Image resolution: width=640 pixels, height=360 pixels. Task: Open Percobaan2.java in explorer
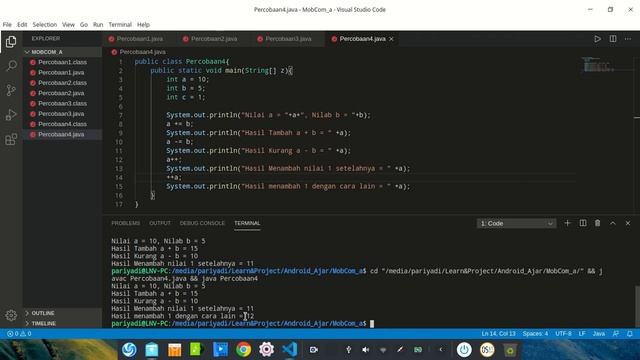point(62,93)
